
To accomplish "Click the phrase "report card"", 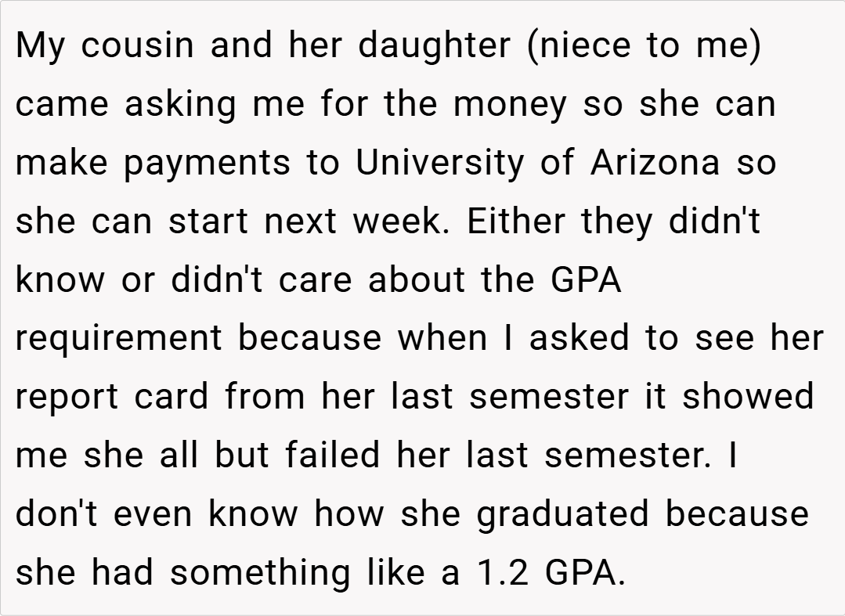I will tap(112, 398).
